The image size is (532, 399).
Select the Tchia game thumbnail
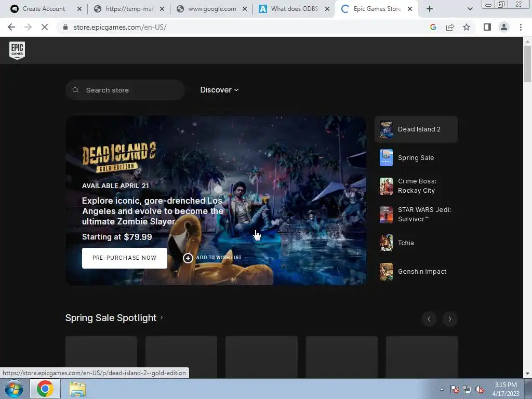[x=386, y=243]
